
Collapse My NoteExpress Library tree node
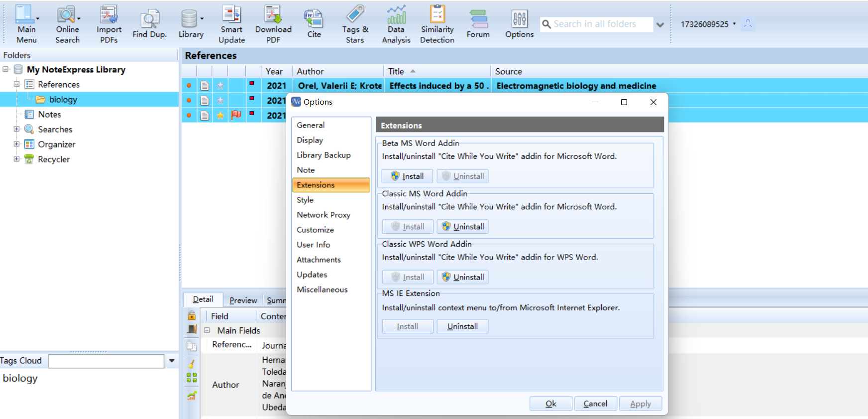6,69
